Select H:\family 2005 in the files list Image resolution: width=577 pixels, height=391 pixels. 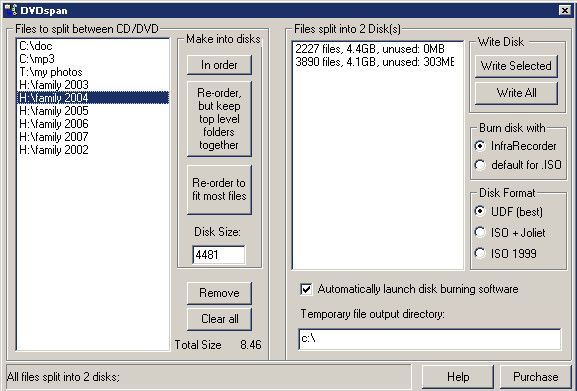click(92, 111)
